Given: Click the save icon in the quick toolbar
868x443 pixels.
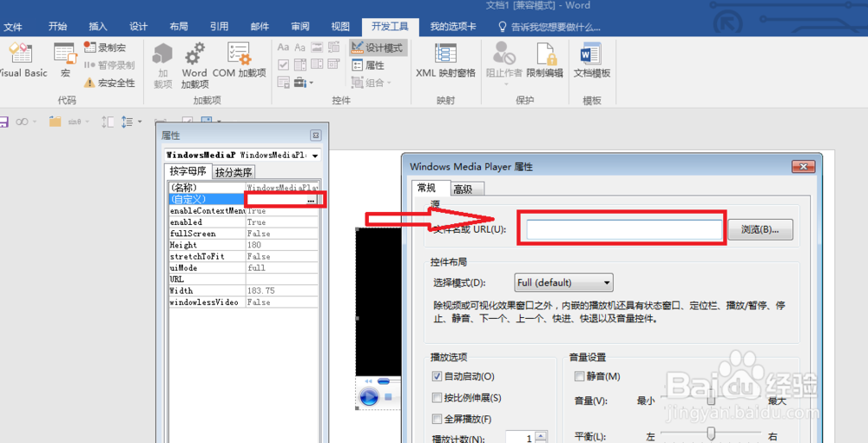Looking at the screenshot, I should tap(3, 122).
